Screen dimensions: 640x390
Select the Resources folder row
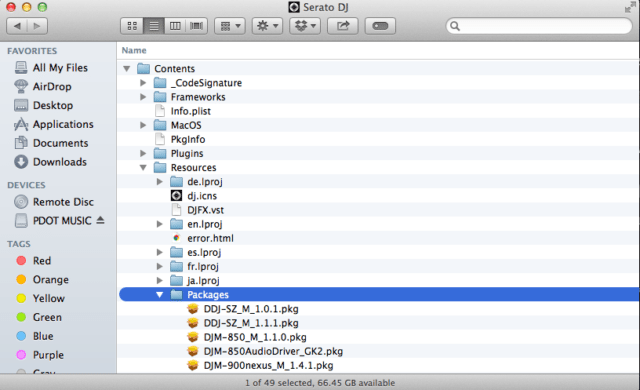point(378,168)
